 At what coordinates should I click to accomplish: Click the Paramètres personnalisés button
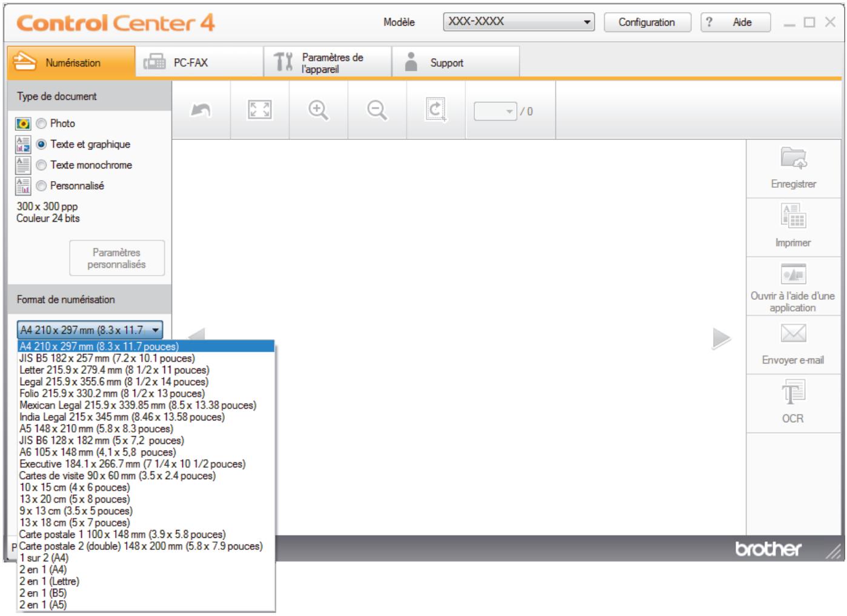click(x=117, y=258)
